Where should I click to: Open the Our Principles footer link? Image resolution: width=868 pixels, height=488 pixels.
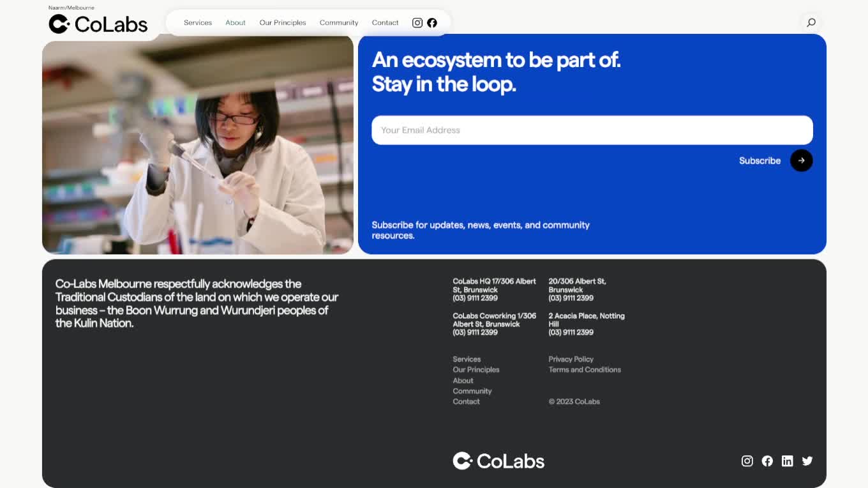(476, 370)
